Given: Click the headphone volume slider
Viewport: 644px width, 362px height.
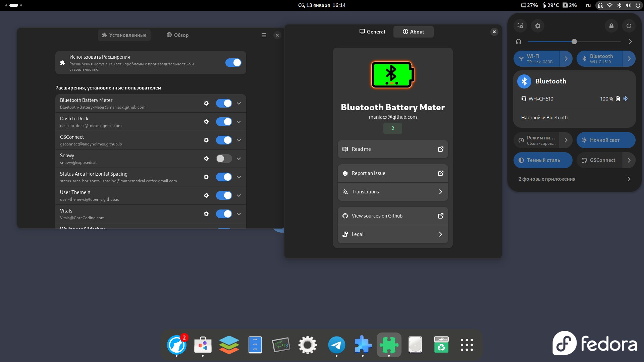Looking at the screenshot, I should pos(574,42).
